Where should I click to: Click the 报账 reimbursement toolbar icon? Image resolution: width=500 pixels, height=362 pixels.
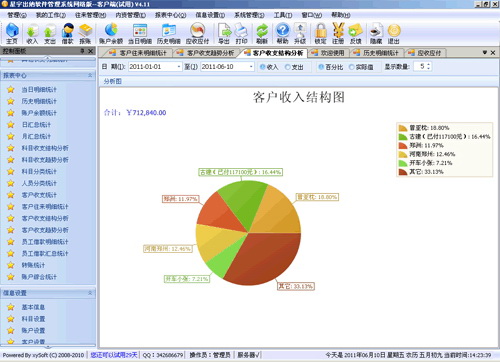click(x=85, y=33)
